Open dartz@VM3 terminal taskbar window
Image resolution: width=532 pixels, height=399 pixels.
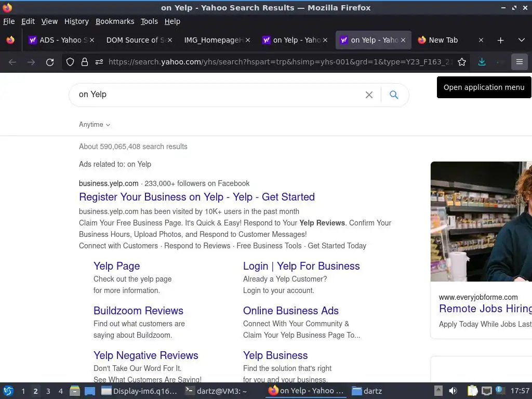pos(216,391)
